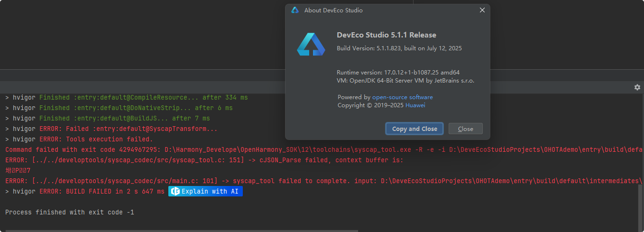Click the garbled context buffer line
The height and width of the screenshot is (232, 644).
(18, 170)
